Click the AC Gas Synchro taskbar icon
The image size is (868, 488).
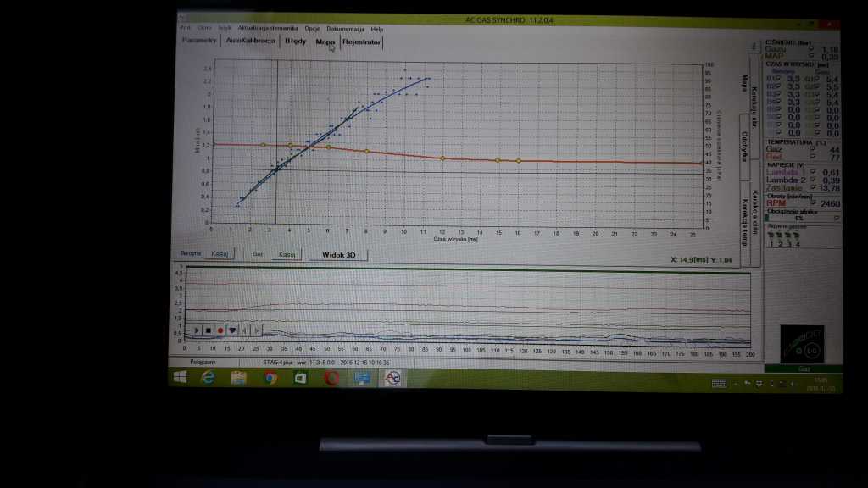[392, 378]
